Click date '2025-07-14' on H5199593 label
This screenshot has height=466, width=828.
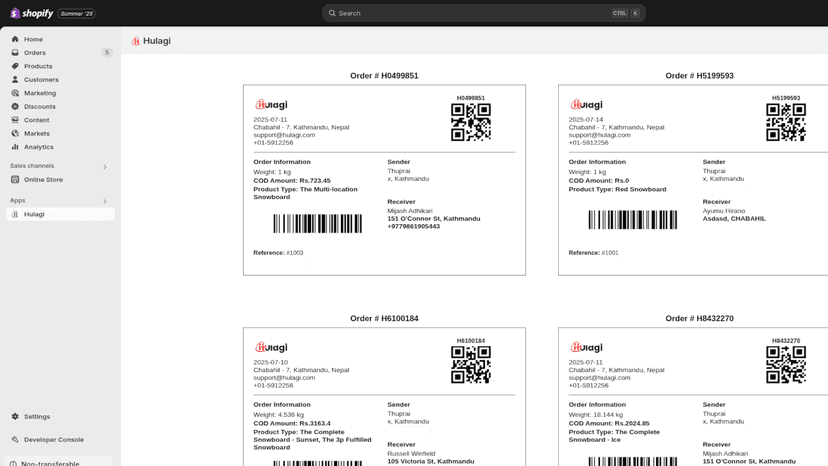(x=586, y=120)
